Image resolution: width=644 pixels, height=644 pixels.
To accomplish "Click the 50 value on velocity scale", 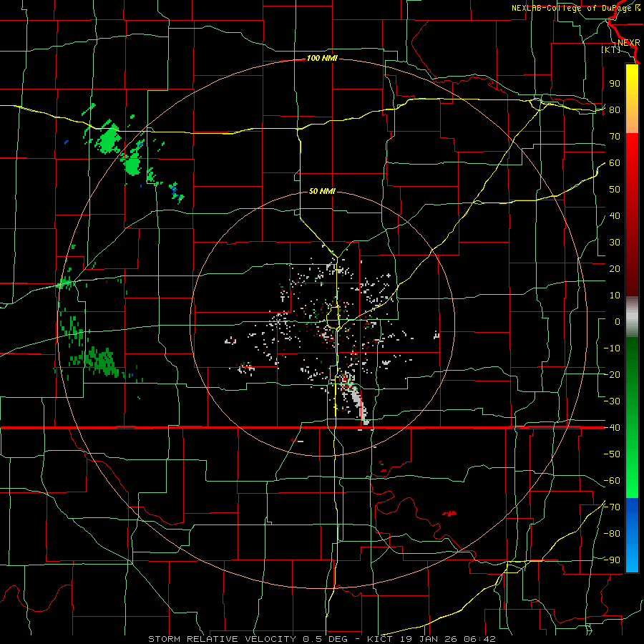I will 615,190.
